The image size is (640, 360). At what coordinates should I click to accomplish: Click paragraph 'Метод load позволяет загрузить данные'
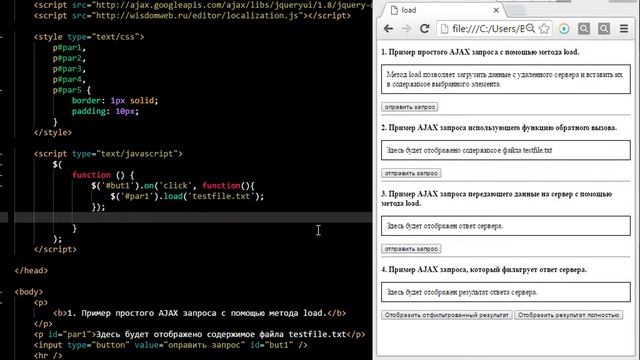point(506,79)
